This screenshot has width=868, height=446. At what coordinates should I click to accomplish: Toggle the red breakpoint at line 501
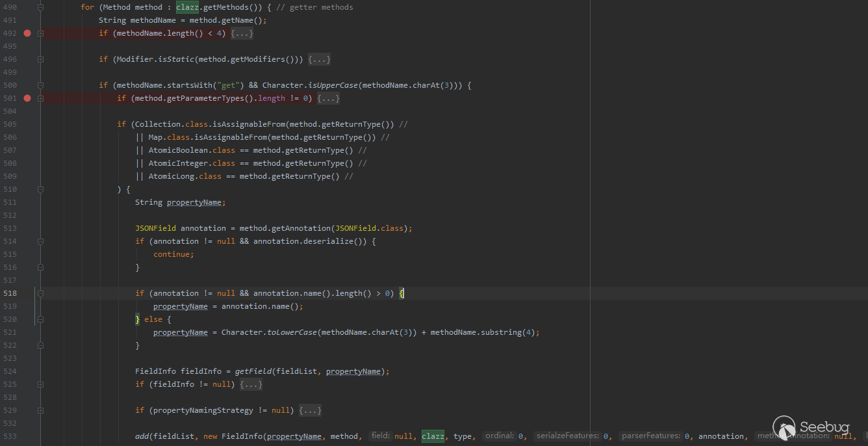coord(27,98)
